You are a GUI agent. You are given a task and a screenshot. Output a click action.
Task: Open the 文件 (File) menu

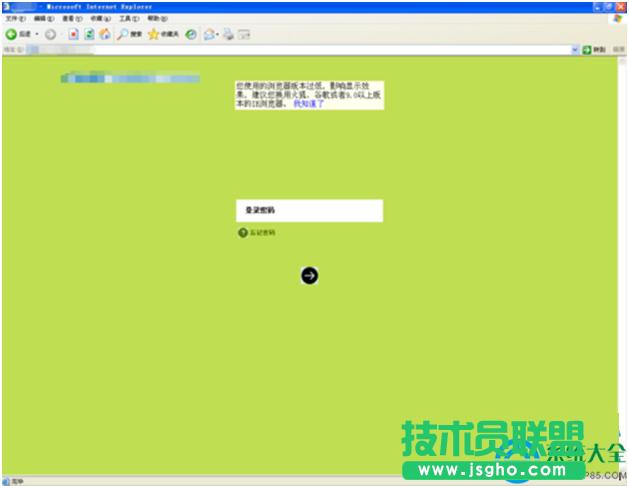click(16, 18)
